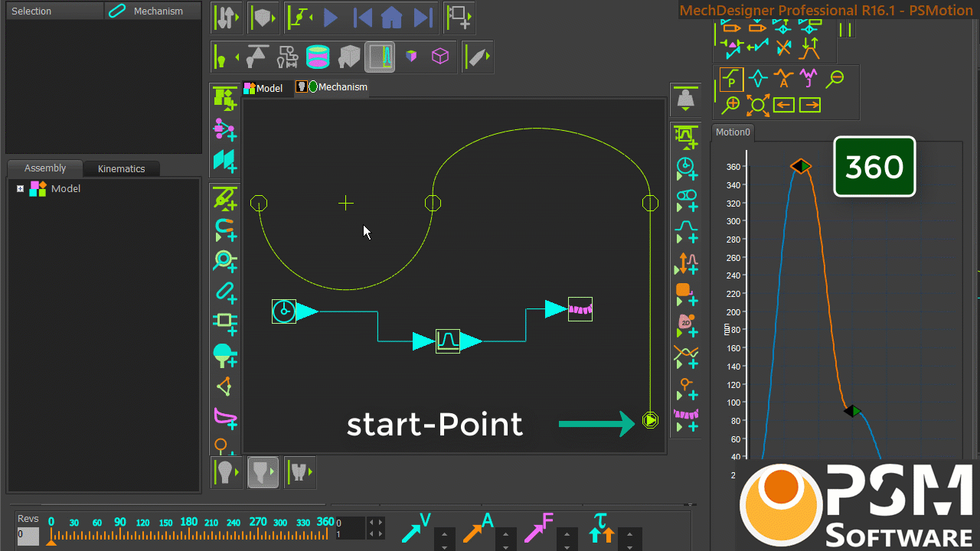This screenshot has height=551, width=980.
Task: Toggle the Acceleration (A) graph display
Action: pos(783,79)
